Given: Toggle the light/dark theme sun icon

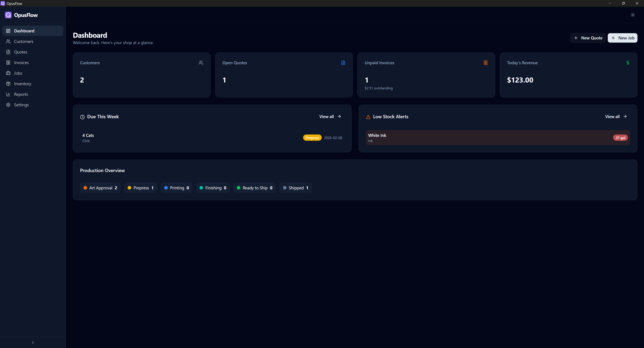Looking at the screenshot, I should point(632,15).
